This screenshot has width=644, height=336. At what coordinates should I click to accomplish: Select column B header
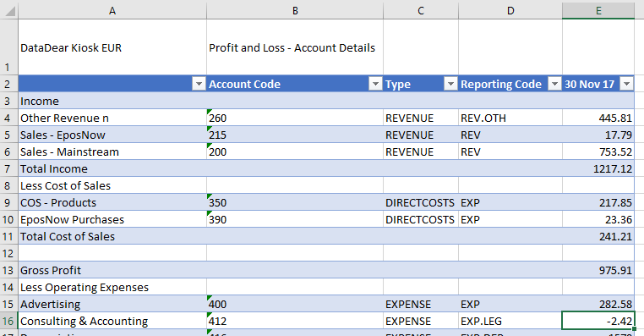295,10
